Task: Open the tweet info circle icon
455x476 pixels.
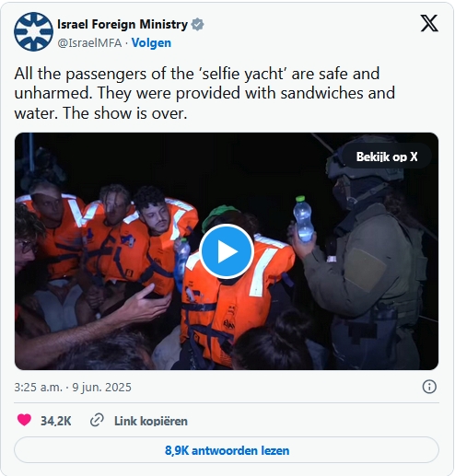Action: coord(429,387)
